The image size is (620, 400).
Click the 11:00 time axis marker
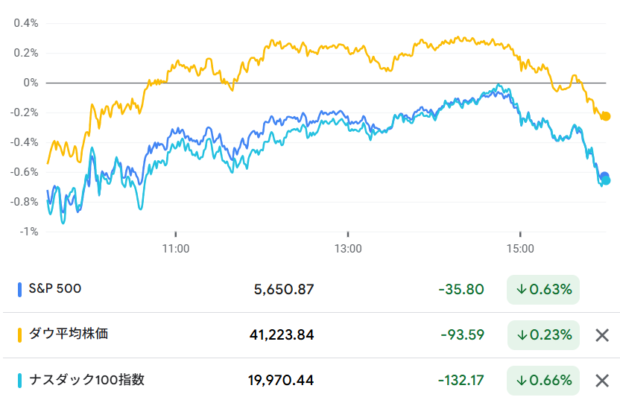click(x=176, y=249)
